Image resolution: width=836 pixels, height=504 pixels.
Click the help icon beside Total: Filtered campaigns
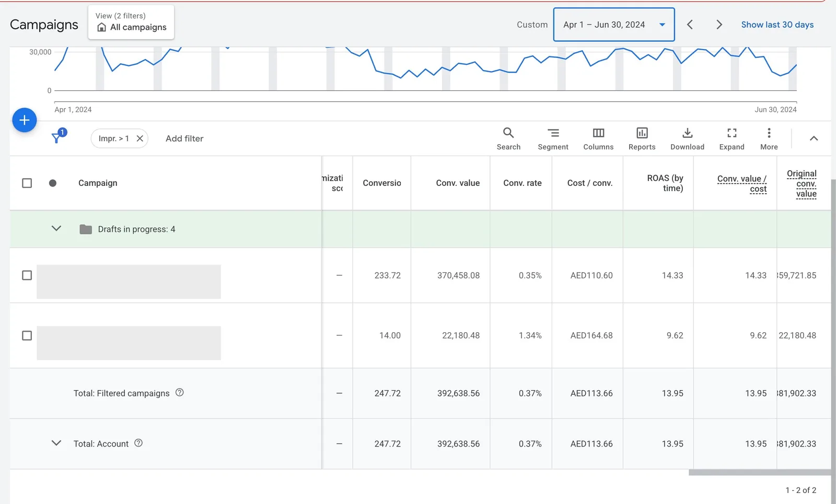[179, 392]
